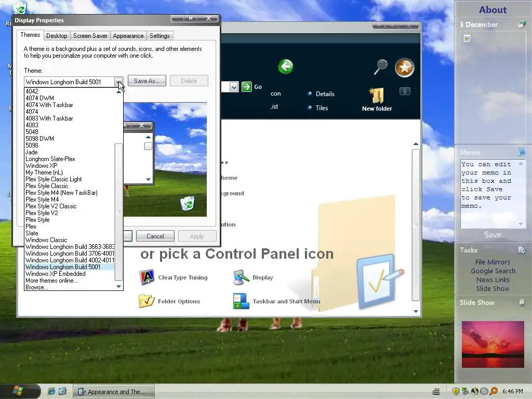Screen dimensions: 532x399
Task: Open the Display control panel icon
Action: tap(241, 277)
